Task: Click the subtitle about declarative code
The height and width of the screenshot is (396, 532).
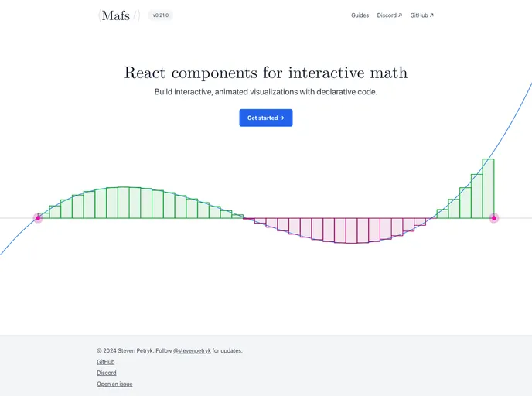Action: coord(266,92)
